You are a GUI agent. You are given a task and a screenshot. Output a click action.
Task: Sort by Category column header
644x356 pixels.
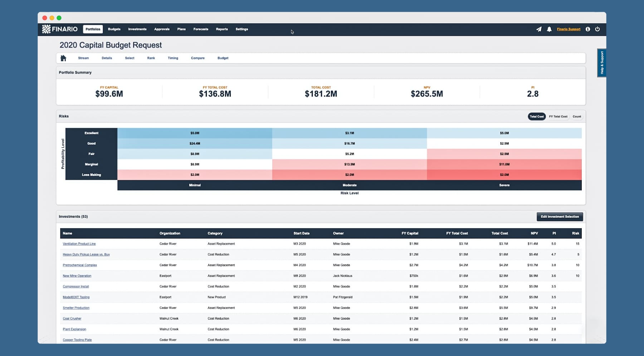point(215,234)
